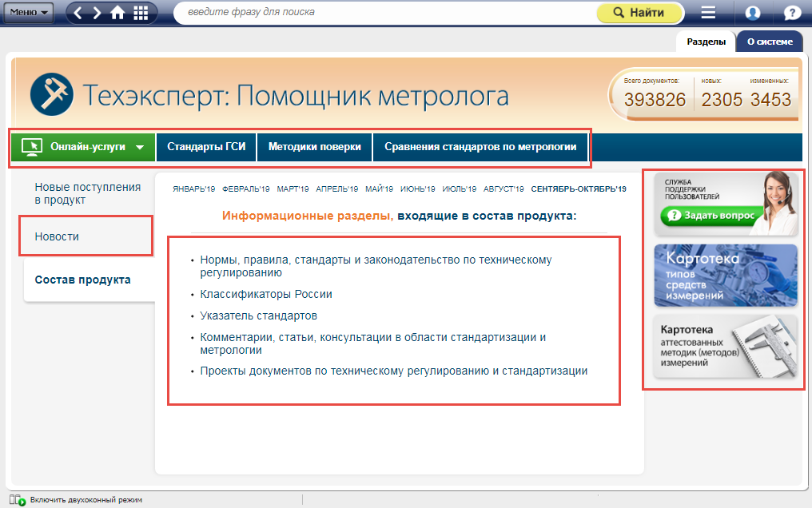The height and width of the screenshot is (508, 812).
Task: Click the Техэксперт caliper logo
Action: pyautogui.click(x=50, y=96)
